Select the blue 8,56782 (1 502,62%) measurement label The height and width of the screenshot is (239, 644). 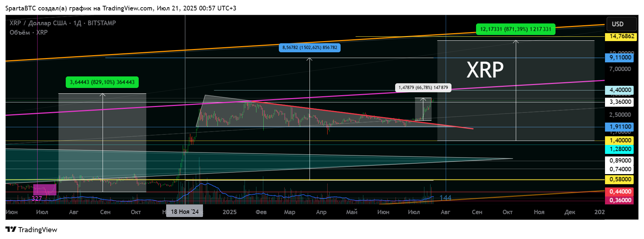tap(310, 48)
